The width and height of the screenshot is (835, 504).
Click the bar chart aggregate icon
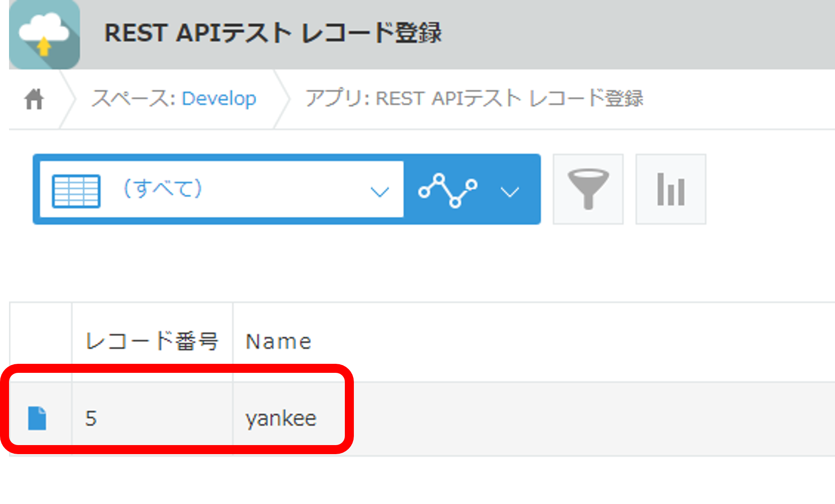[670, 189]
